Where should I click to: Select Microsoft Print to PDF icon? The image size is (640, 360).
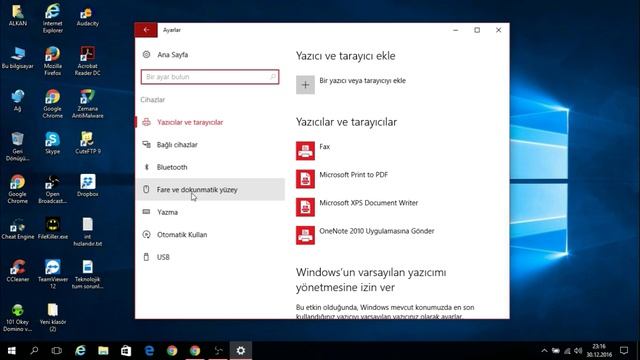[305, 179]
